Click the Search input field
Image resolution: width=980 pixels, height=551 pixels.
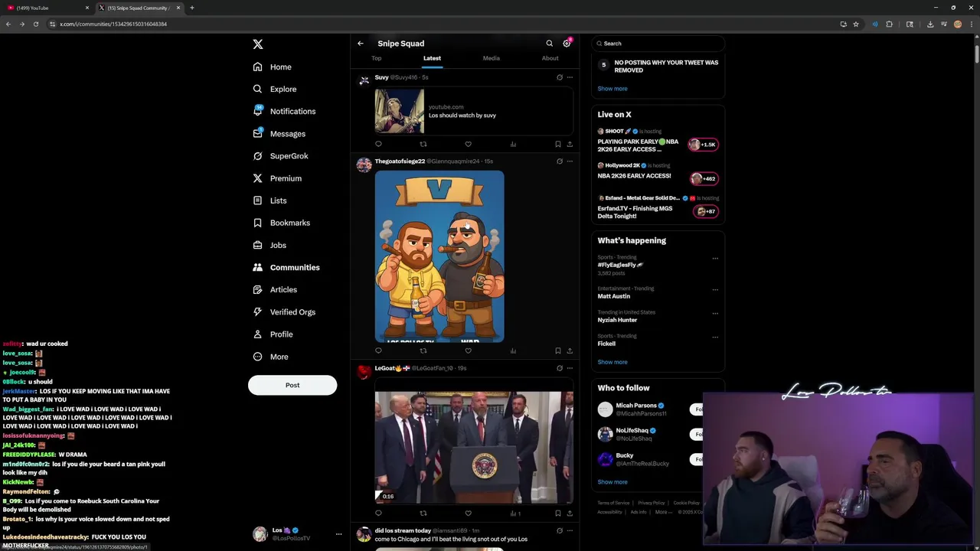(x=658, y=44)
